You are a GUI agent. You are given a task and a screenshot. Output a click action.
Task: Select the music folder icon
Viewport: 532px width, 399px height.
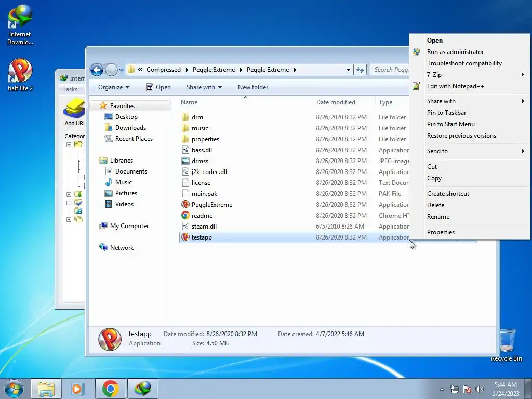(x=185, y=128)
